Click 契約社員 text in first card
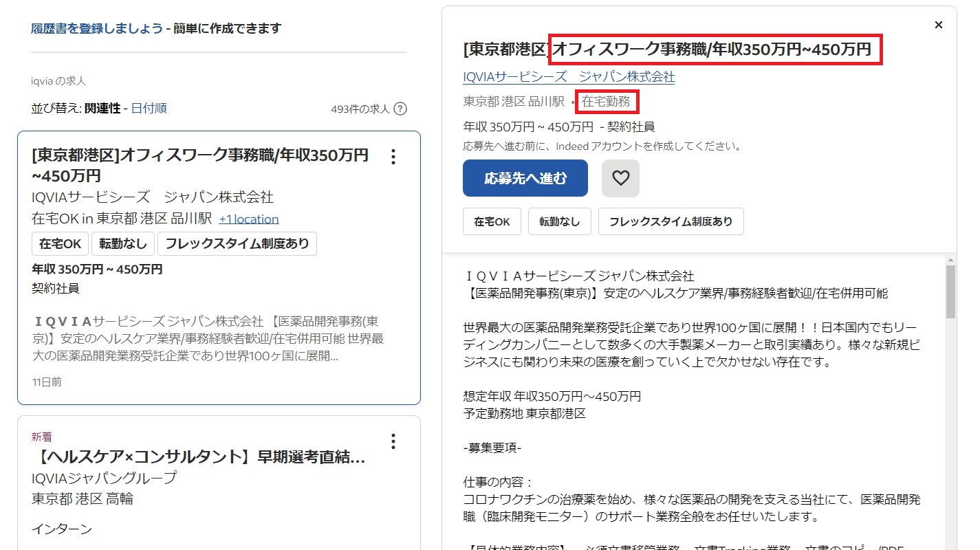 click(x=56, y=288)
